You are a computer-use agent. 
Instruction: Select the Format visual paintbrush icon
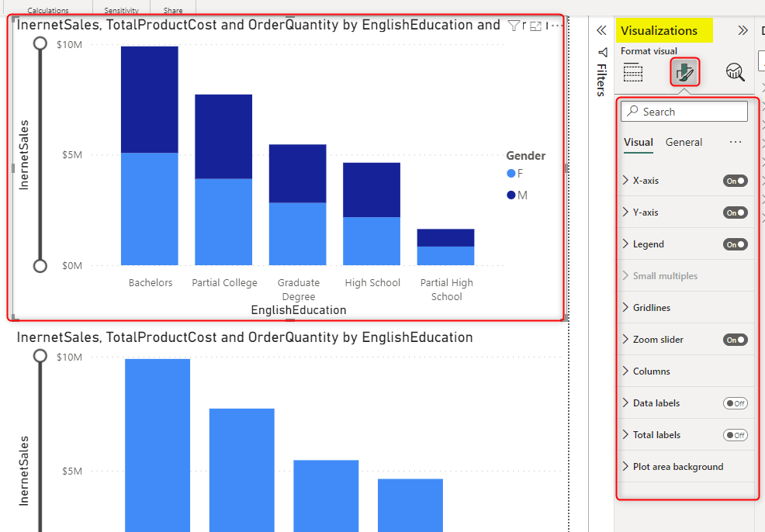pos(684,73)
